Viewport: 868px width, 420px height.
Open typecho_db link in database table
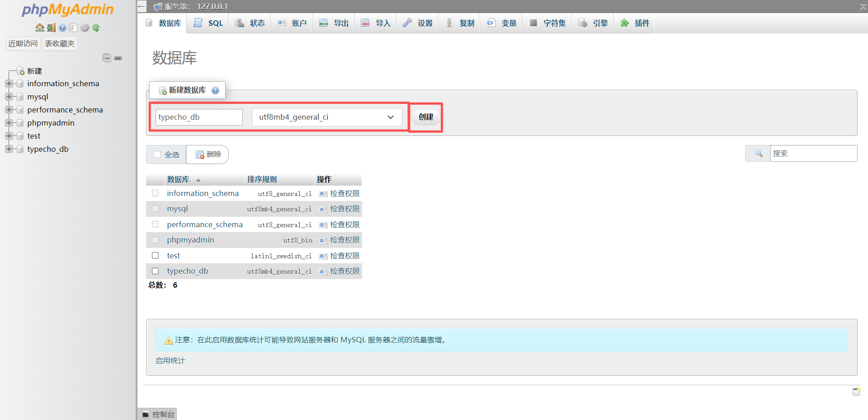pos(188,271)
